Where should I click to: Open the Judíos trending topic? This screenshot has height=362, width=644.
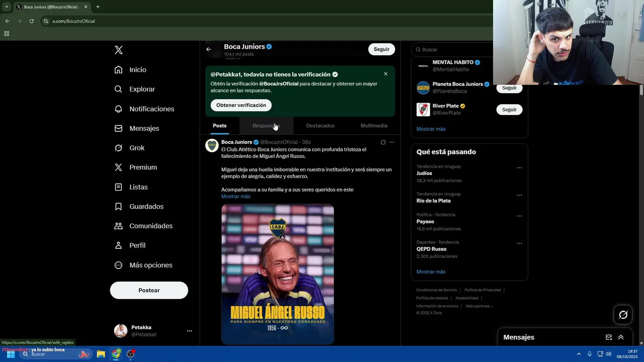point(424,173)
